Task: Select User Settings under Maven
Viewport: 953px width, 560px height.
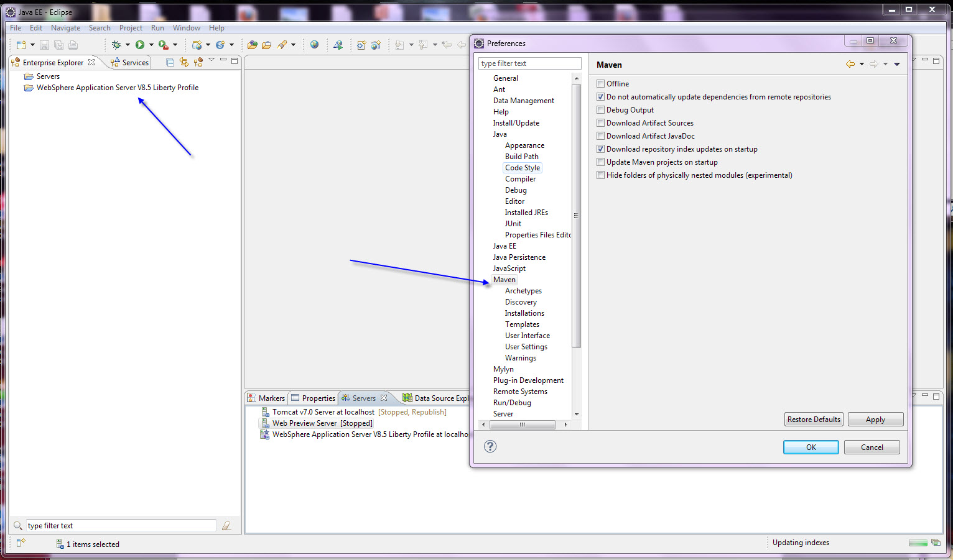Action: pyautogui.click(x=526, y=347)
